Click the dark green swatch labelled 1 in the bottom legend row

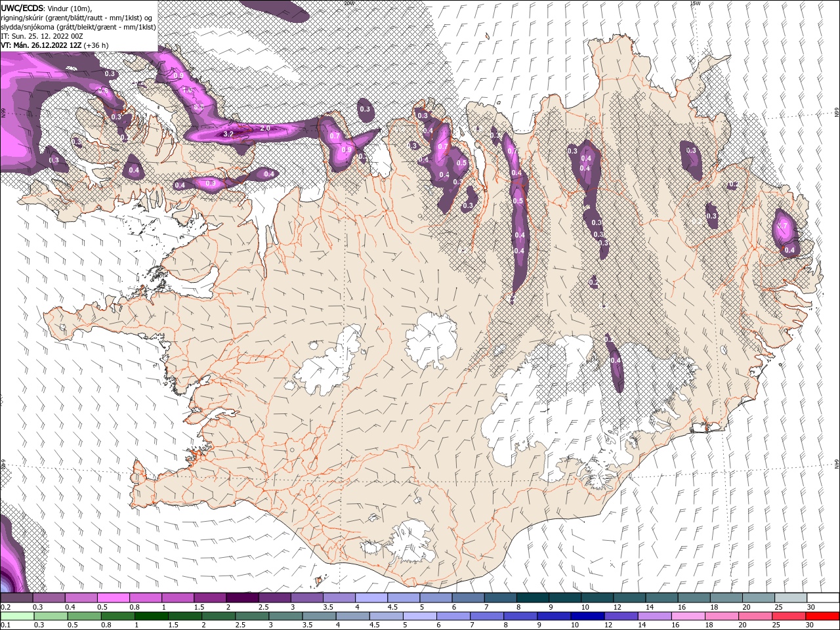point(150,616)
